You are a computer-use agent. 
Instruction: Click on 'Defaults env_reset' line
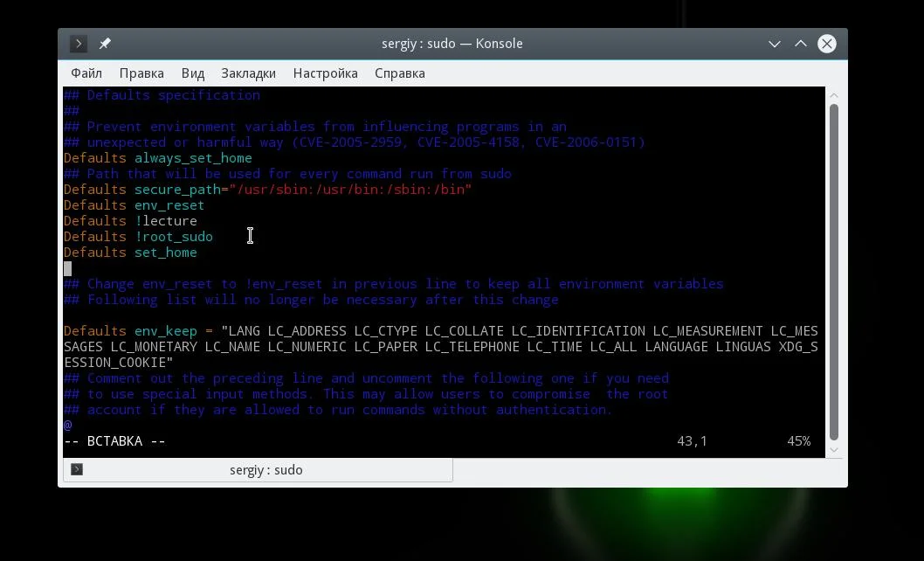point(134,205)
